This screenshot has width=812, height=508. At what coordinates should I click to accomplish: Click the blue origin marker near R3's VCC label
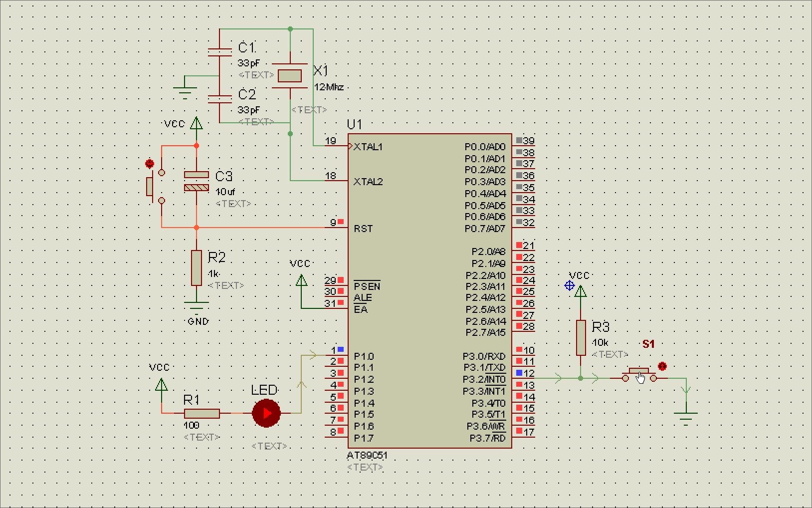tap(570, 285)
